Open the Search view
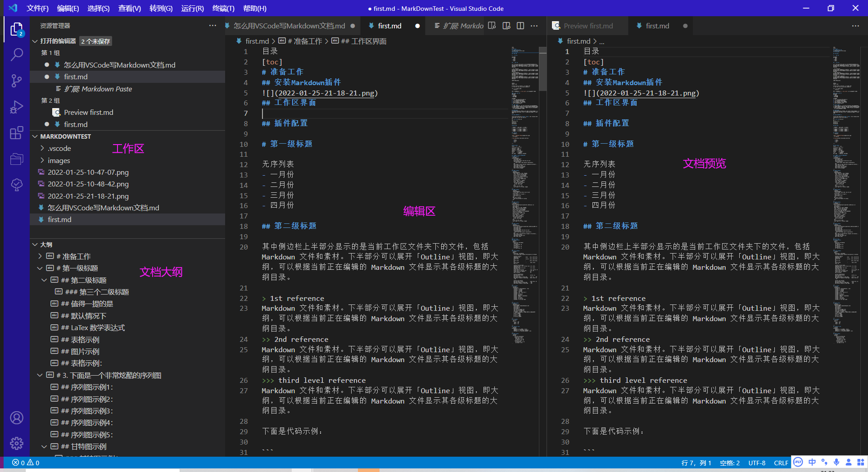 17,54
